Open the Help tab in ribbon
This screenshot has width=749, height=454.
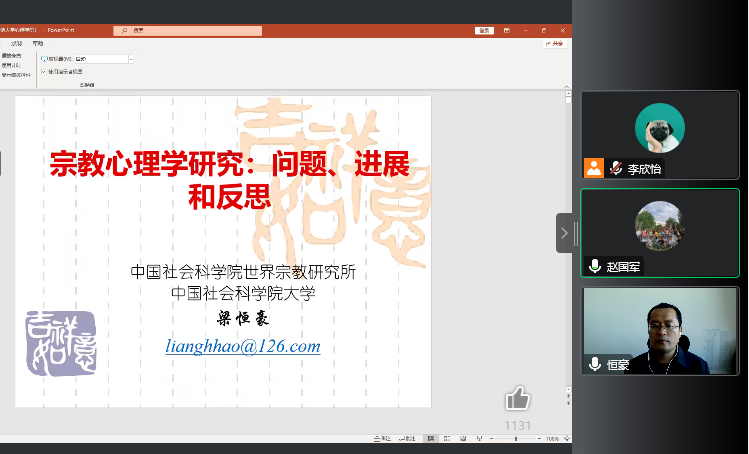(x=38, y=44)
